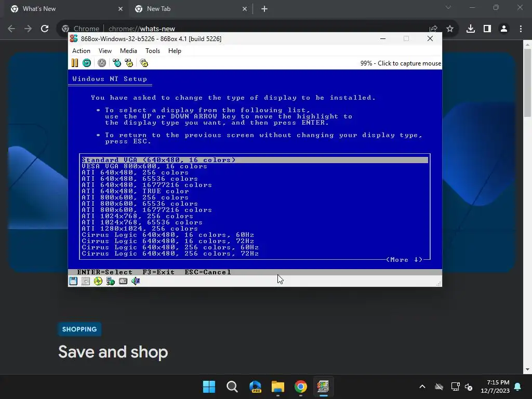532x399 pixels.
Task: Send Ctrl+Alt+Esc via 86Box toolbar
Action: coord(129,63)
